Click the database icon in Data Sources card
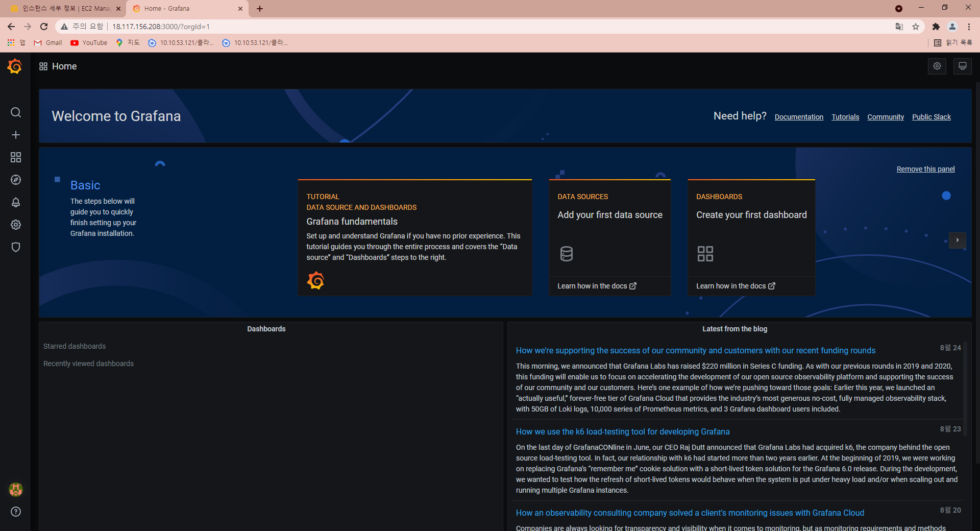Viewport: 980px width, 531px height. 567,254
